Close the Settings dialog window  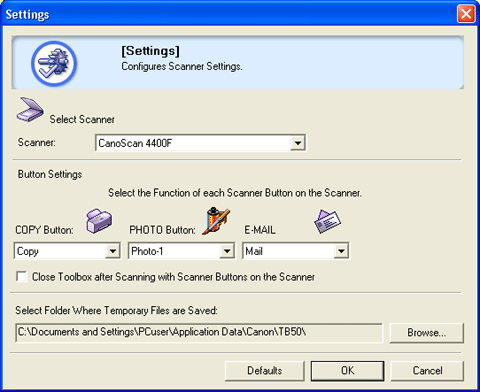466,14
